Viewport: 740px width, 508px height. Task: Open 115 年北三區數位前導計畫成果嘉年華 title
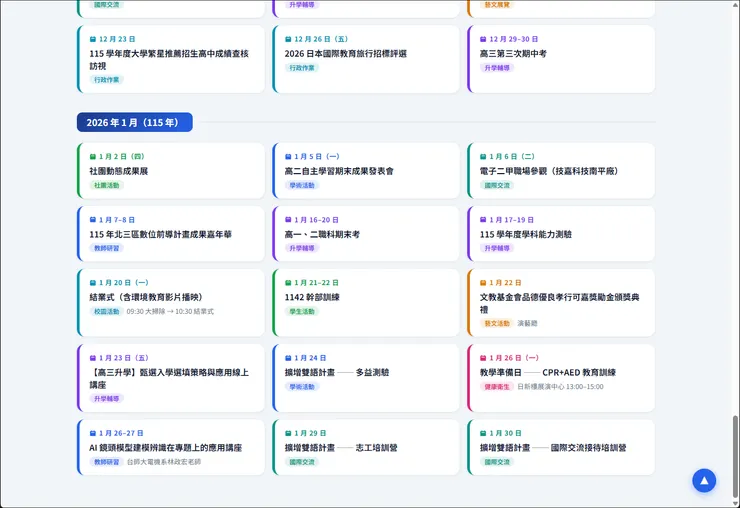[160, 234]
